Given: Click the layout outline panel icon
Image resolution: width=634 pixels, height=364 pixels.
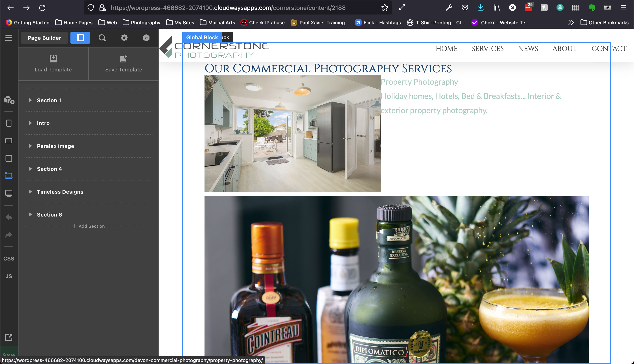Looking at the screenshot, I should [x=80, y=38].
